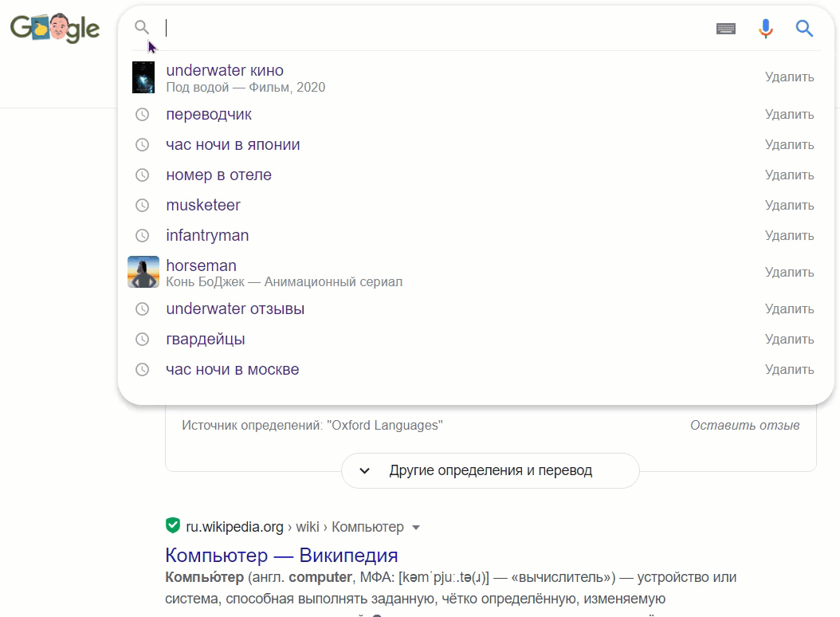Image resolution: width=840 pixels, height=617 pixels.
Task: Click the green shield icon near ru.wikipedia.org
Action: [x=172, y=526]
